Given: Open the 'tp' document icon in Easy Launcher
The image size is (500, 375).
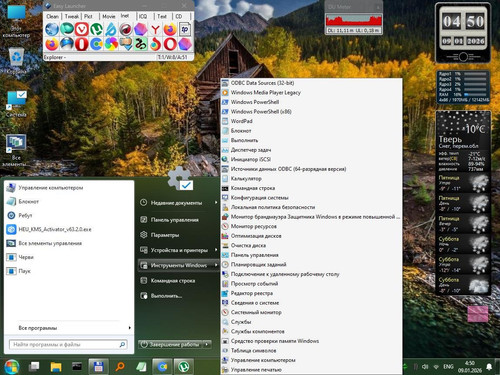Looking at the screenshot, I should click(x=185, y=29).
